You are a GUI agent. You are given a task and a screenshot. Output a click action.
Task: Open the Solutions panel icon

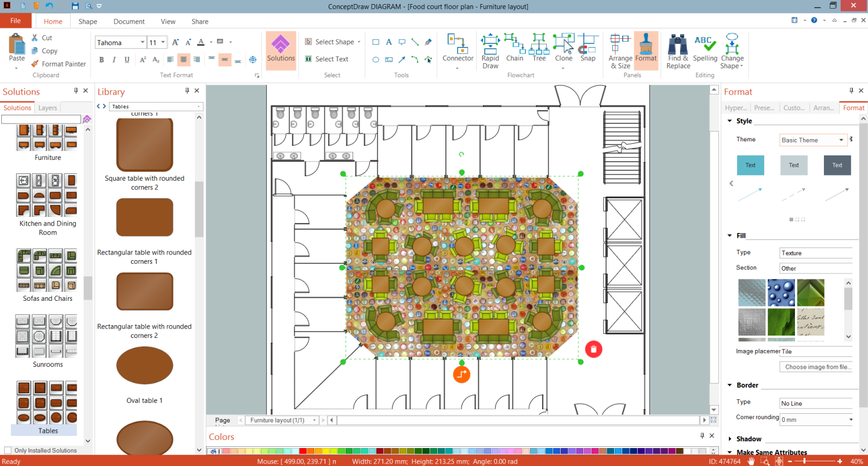tap(281, 50)
